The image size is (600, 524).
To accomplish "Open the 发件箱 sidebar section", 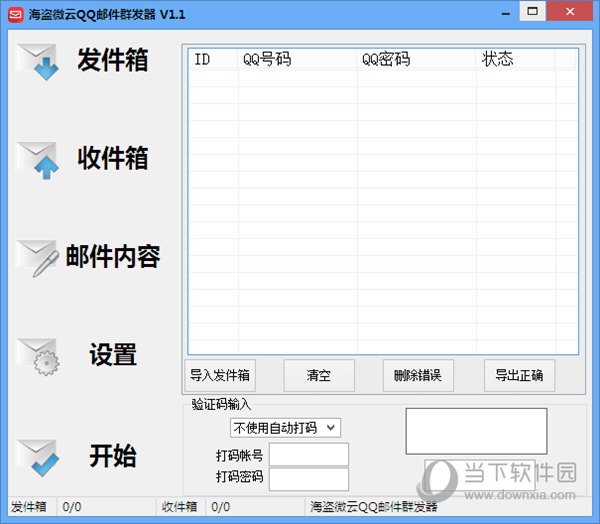I will click(112, 60).
